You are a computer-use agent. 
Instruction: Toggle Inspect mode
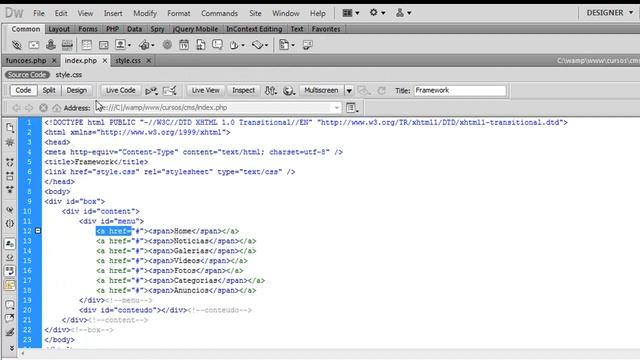(244, 90)
